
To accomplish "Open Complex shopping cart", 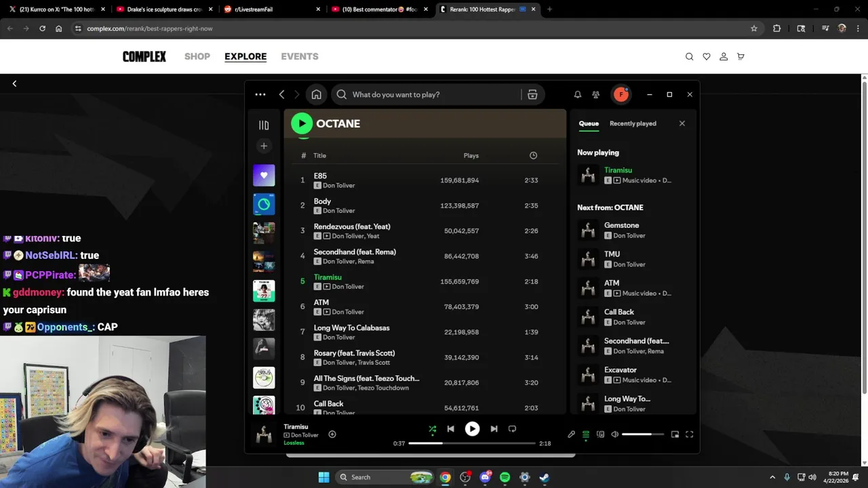I will pos(741,57).
